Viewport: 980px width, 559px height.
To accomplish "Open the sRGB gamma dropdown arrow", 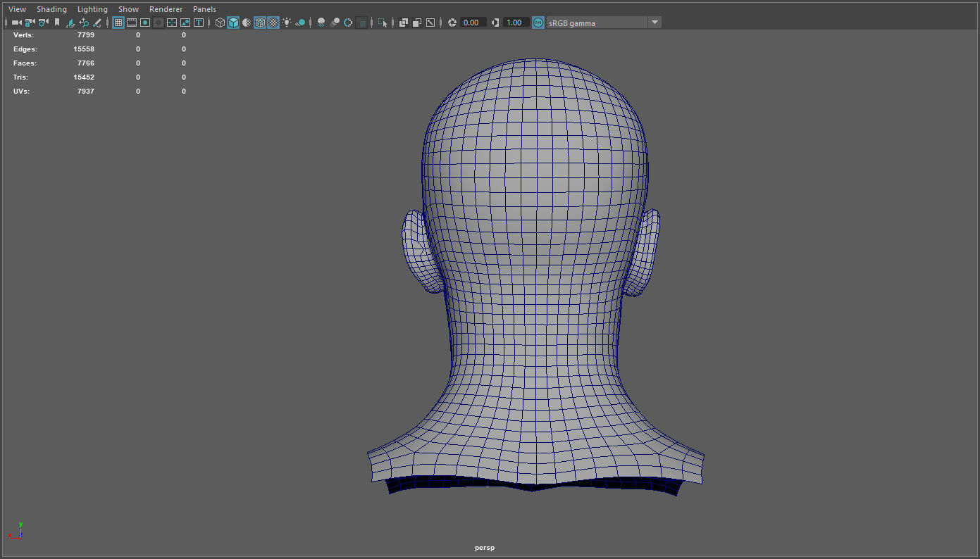I will tap(655, 23).
